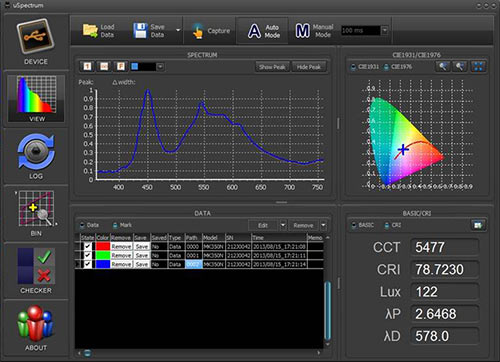The width and height of the screenshot is (500, 362).
Task: Click Save in the red data row
Action: pos(142,246)
